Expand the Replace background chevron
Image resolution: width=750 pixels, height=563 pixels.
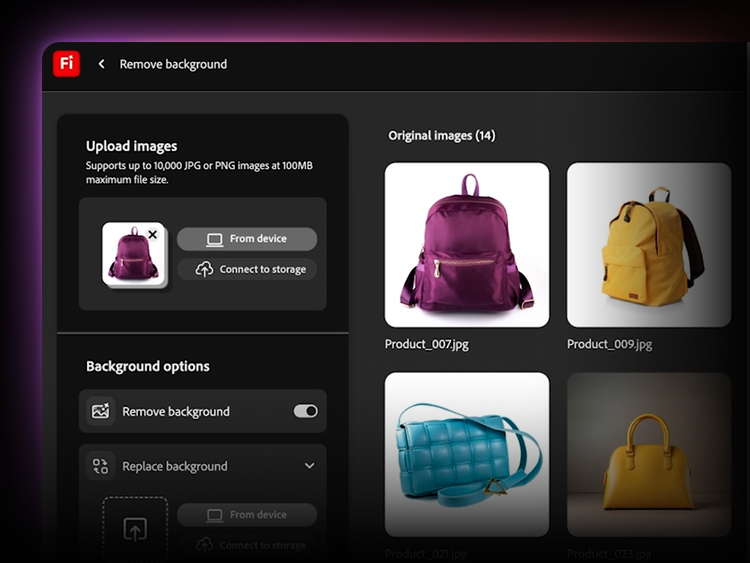pos(309,466)
